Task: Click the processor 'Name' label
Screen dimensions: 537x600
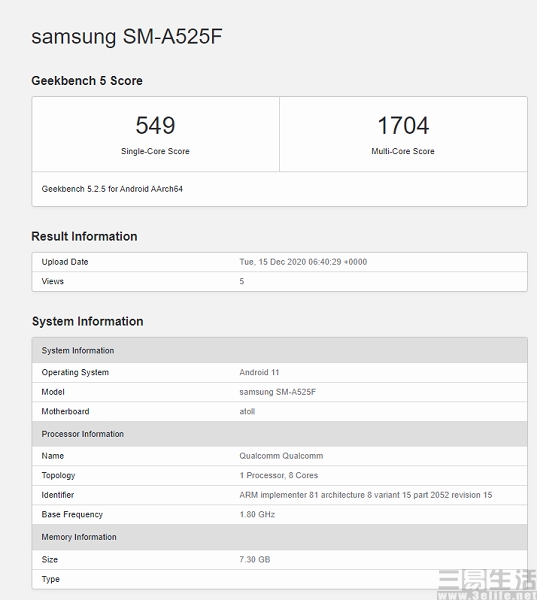Action: (53, 456)
